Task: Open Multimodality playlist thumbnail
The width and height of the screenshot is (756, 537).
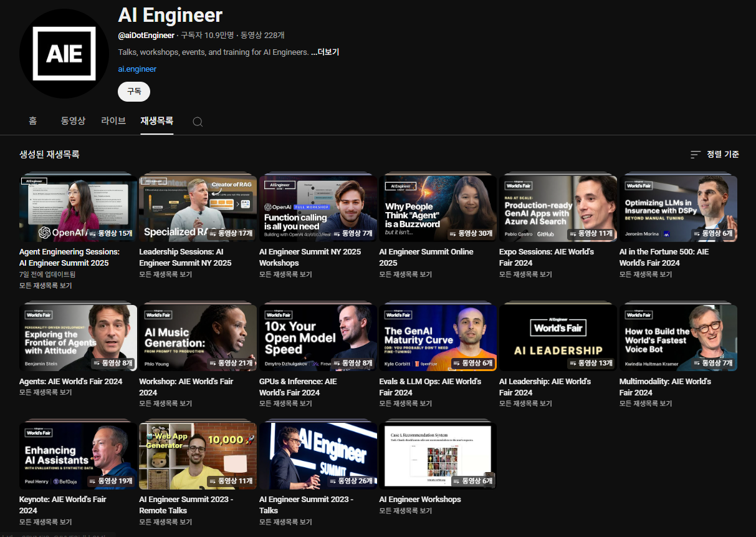Action: (678, 338)
